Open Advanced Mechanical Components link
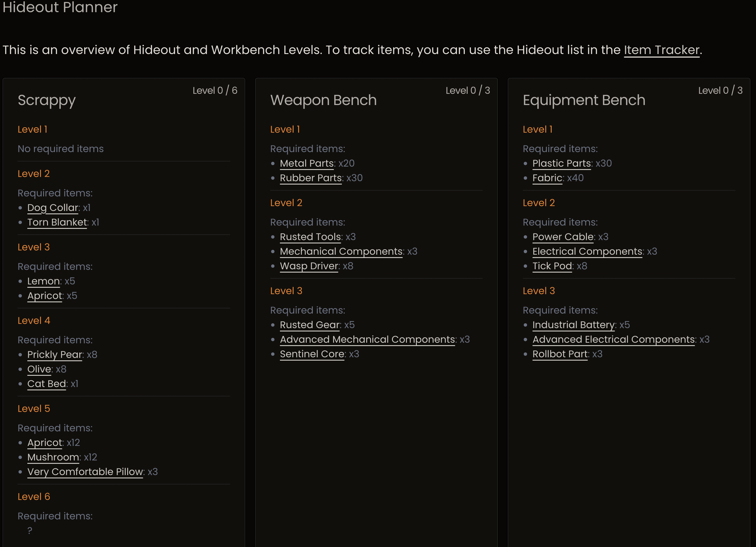Viewport: 756px width, 547px height. pos(367,339)
